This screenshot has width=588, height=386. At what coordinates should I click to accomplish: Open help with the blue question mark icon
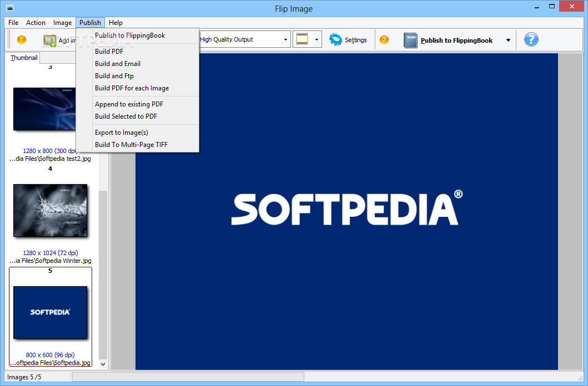531,40
